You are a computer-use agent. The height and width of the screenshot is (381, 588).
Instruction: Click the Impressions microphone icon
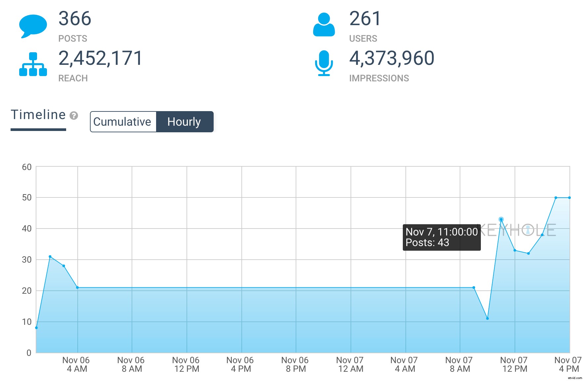[324, 63]
